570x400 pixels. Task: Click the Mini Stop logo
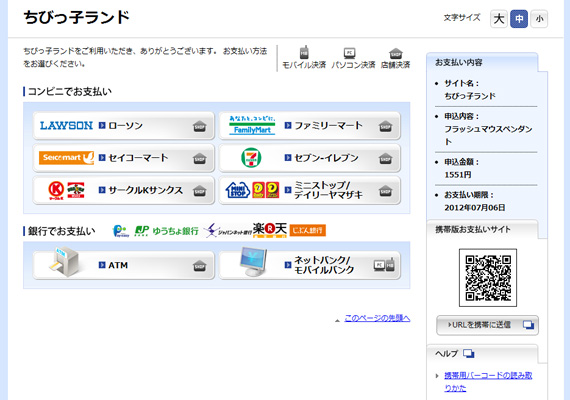237,190
